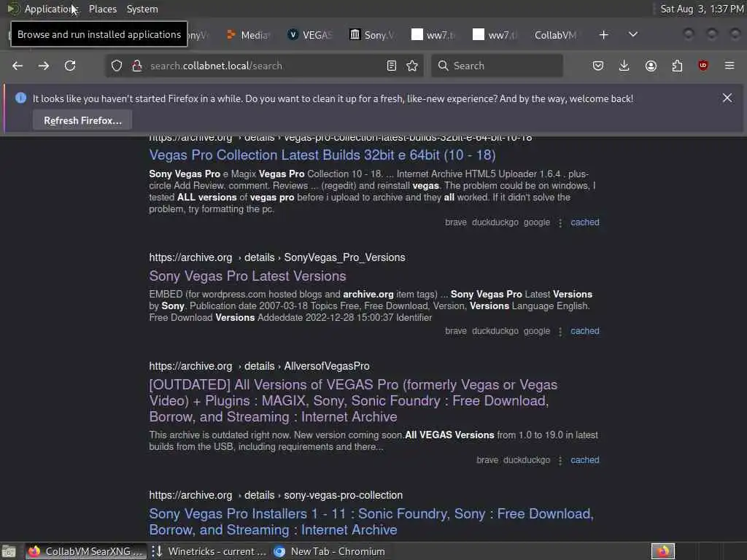The image size is (747, 560).
Task: Focus the toolbar Search box
Action: point(497,66)
